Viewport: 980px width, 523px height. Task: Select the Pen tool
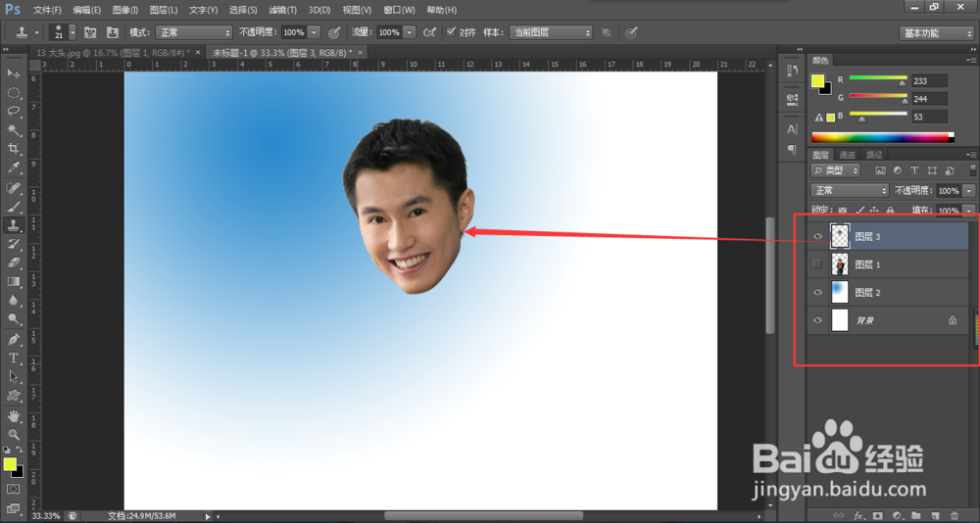13,339
